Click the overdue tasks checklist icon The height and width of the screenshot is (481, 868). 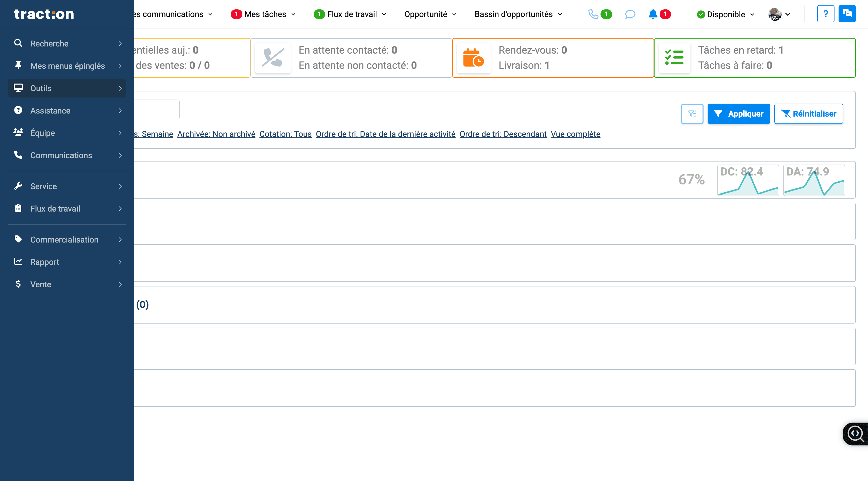click(x=674, y=58)
